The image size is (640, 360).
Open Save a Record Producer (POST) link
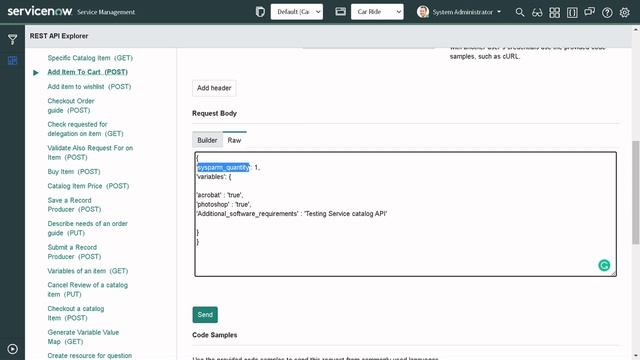74,205
